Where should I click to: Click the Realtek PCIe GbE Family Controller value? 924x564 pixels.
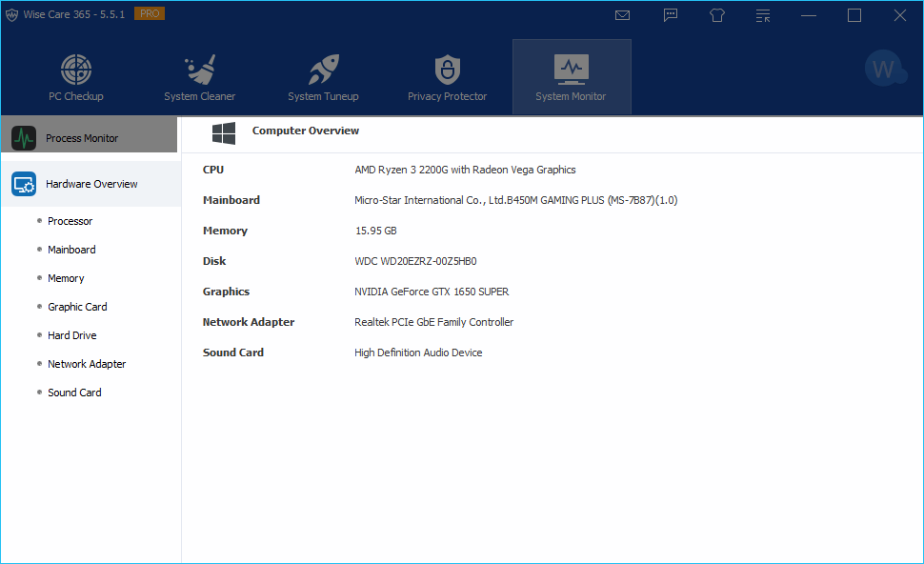tap(433, 322)
